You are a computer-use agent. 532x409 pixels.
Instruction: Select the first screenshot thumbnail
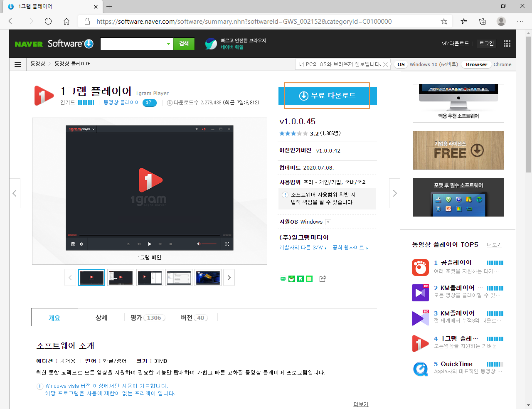pyautogui.click(x=92, y=278)
